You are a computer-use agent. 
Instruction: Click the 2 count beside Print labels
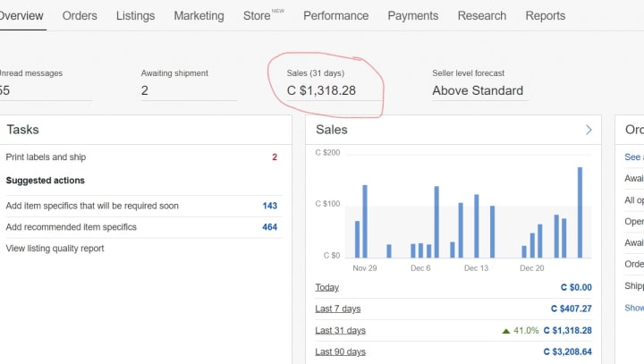click(x=275, y=157)
